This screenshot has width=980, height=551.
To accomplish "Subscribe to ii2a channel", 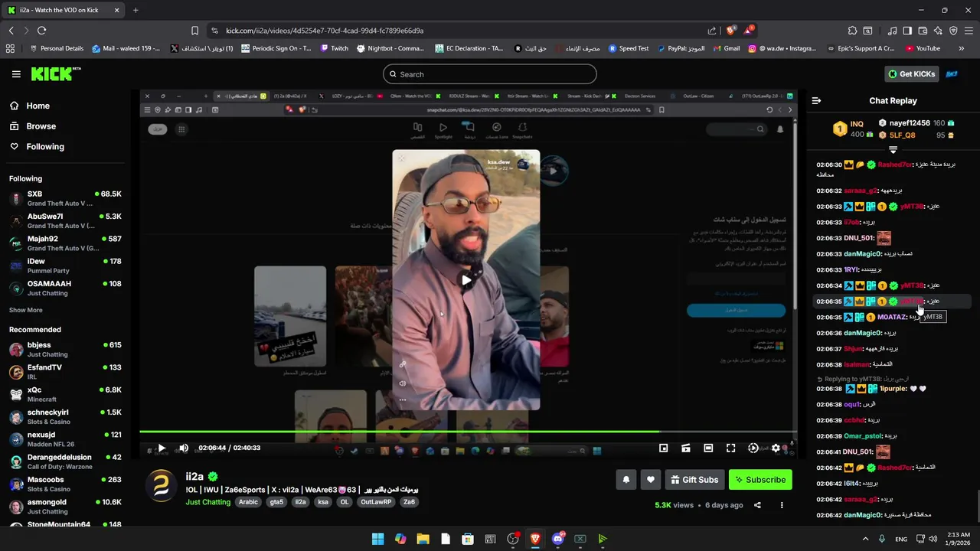I will click(x=760, y=480).
